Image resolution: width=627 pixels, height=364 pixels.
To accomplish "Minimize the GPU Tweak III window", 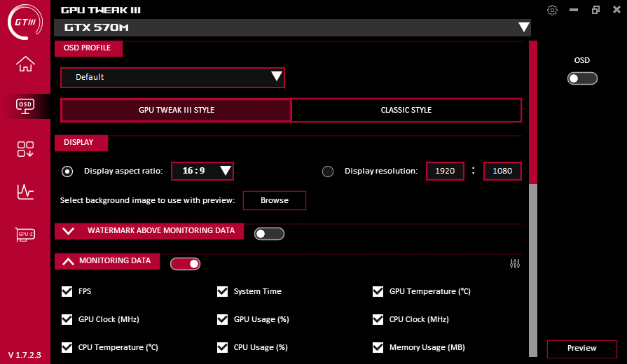I will [x=574, y=10].
